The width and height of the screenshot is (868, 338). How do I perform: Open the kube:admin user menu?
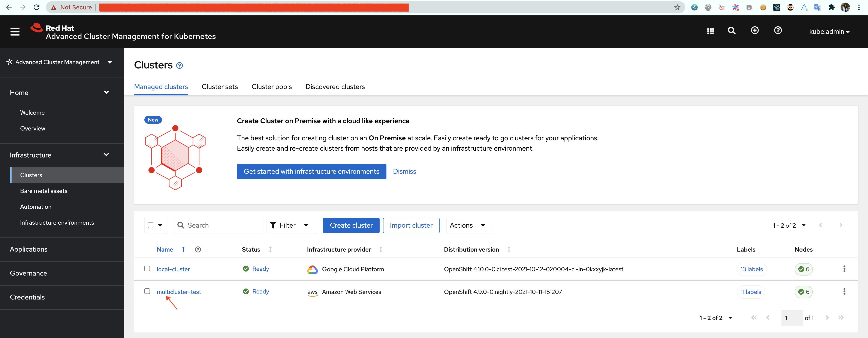(x=829, y=32)
